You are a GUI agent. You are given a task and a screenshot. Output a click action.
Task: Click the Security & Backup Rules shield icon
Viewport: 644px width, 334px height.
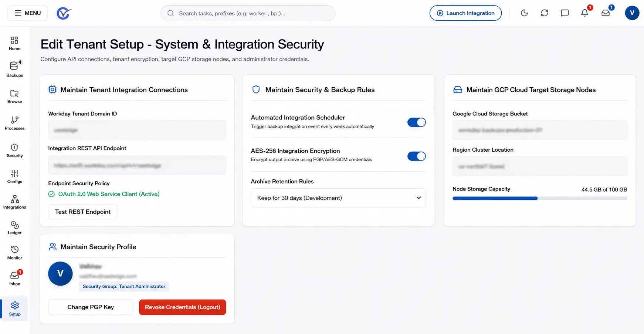(x=256, y=90)
